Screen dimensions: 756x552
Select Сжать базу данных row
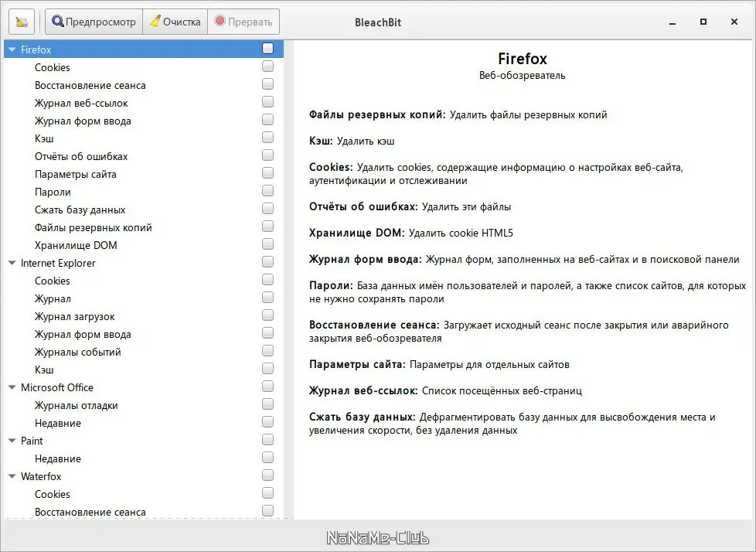(x=144, y=210)
